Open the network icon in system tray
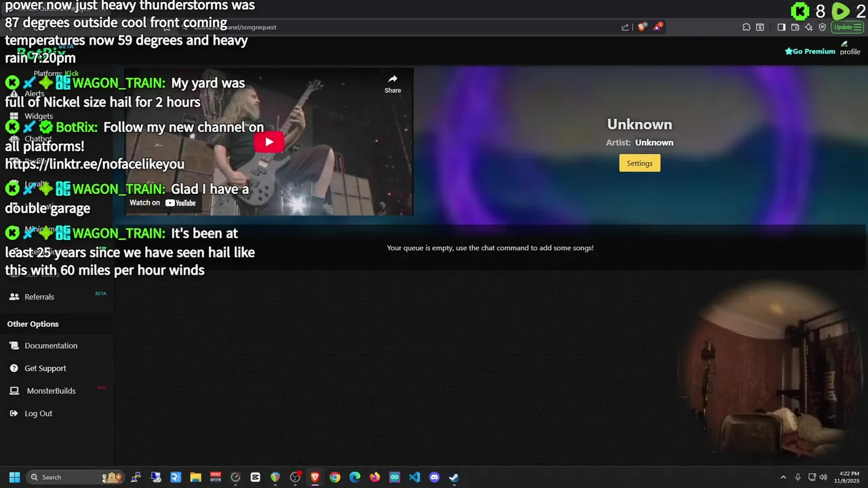Viewport: 868px width, 488px height. tap(812, 477)
